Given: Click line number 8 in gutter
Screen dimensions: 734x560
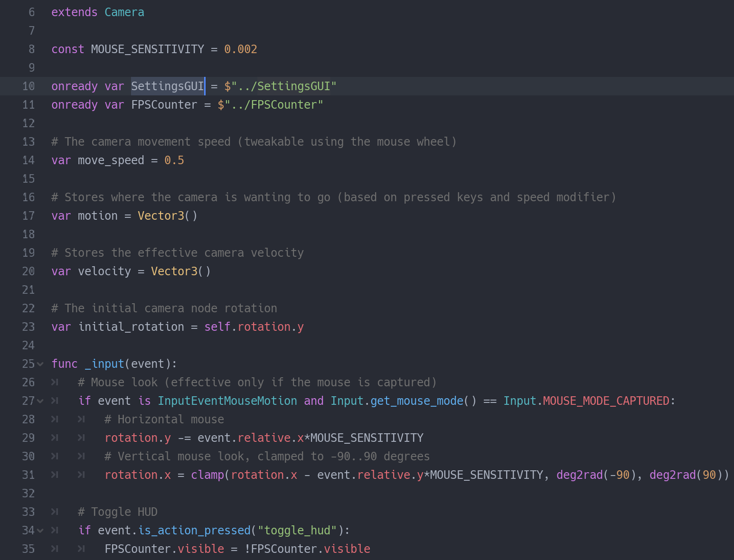Looking at the screenshot, I should [x=31, y=49].
